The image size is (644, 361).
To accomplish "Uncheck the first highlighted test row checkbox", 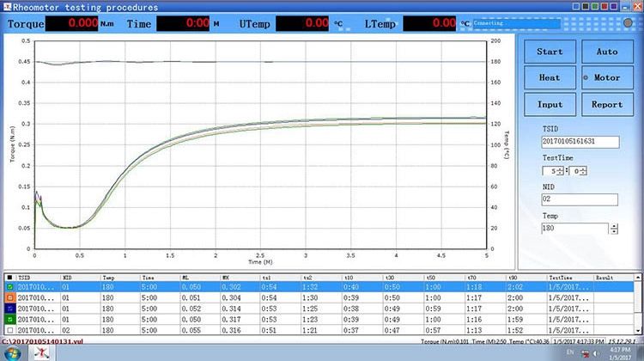I will pos(9,288).
